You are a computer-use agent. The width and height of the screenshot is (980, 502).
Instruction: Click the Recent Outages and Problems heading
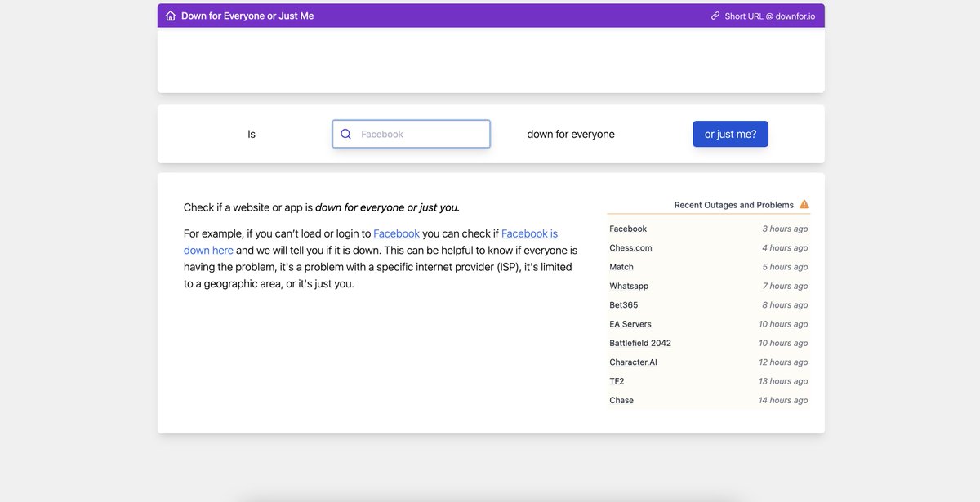(x=733, y=205)
